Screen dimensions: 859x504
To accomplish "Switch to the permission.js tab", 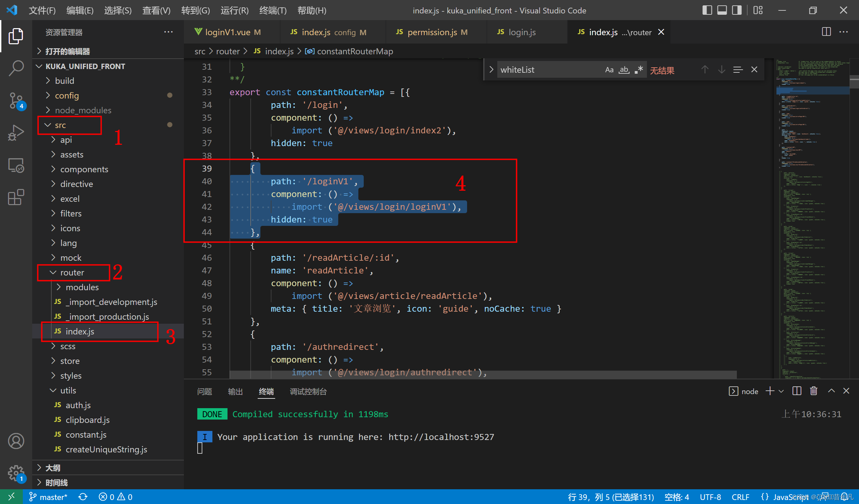I will pos(432,33).
